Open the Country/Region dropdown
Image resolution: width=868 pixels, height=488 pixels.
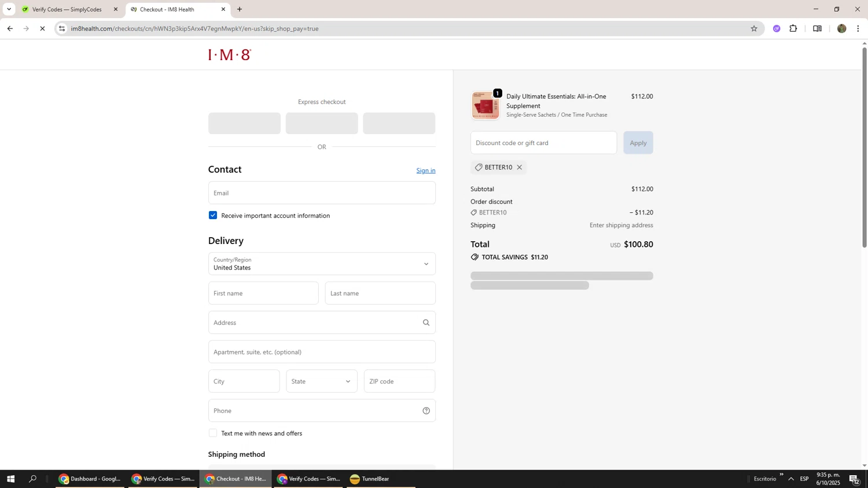tap(322, 264)
